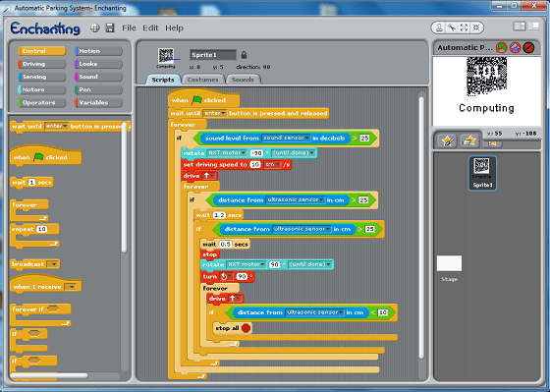Image resolution: width=550 pixels, height=392 pixels.
Task: Click the Sprite1 name input field
Action: coord(213,55)
